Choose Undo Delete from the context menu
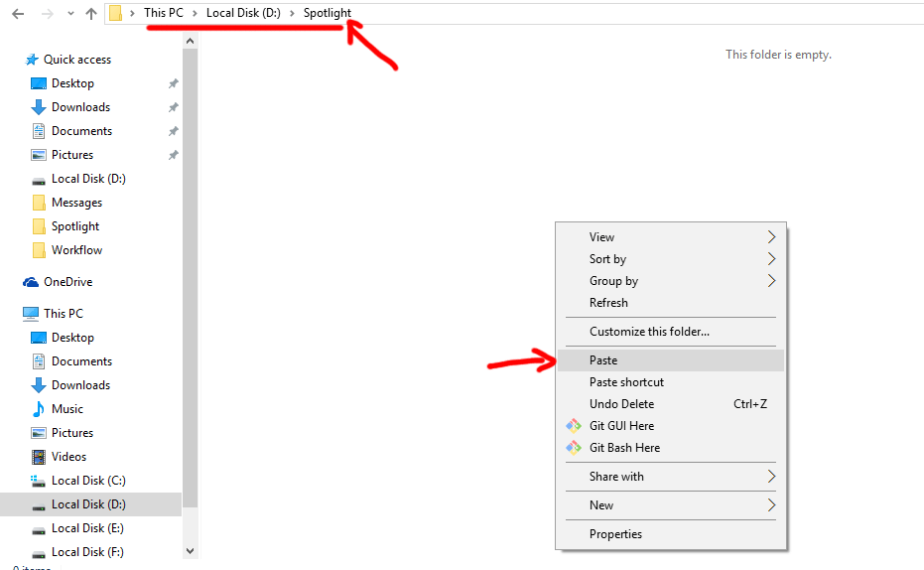The image size is (924, 570). (671, 404)
